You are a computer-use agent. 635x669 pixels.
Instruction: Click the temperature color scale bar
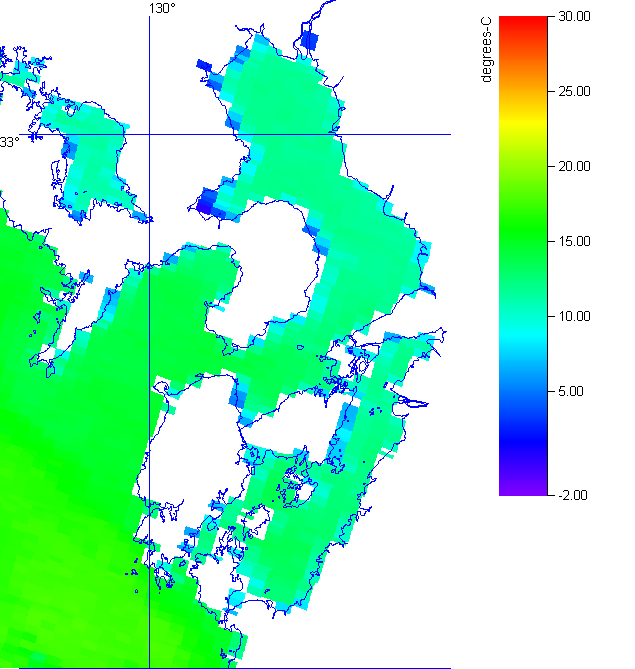(x=523, y=256)
